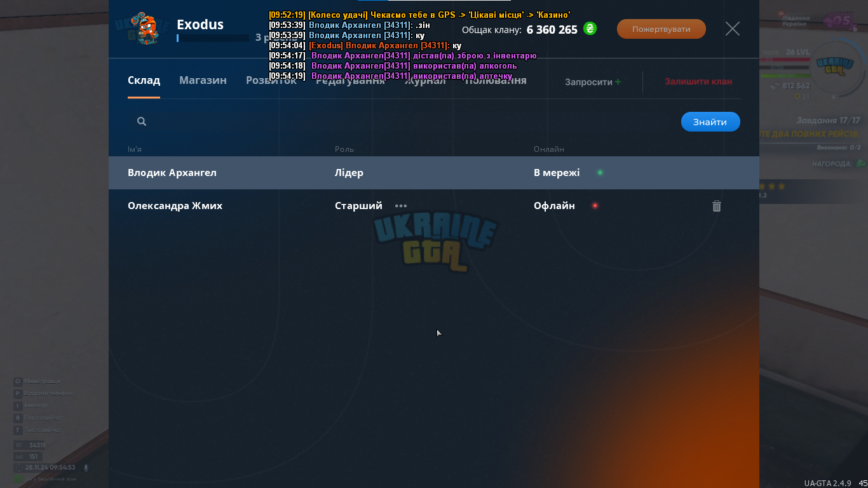Click Залишити клан to leave clan
Viewport: 868px width, 488px height.
[x=698, y=81]
